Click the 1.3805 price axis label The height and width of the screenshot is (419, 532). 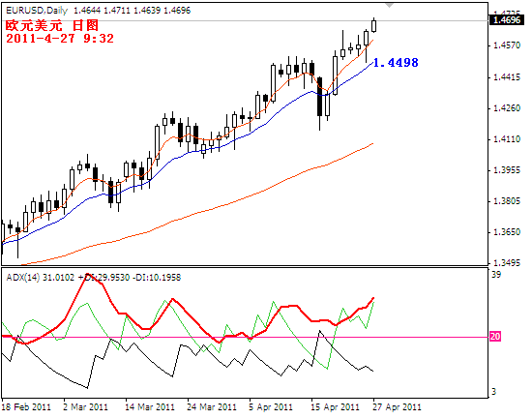click(507, 201)
